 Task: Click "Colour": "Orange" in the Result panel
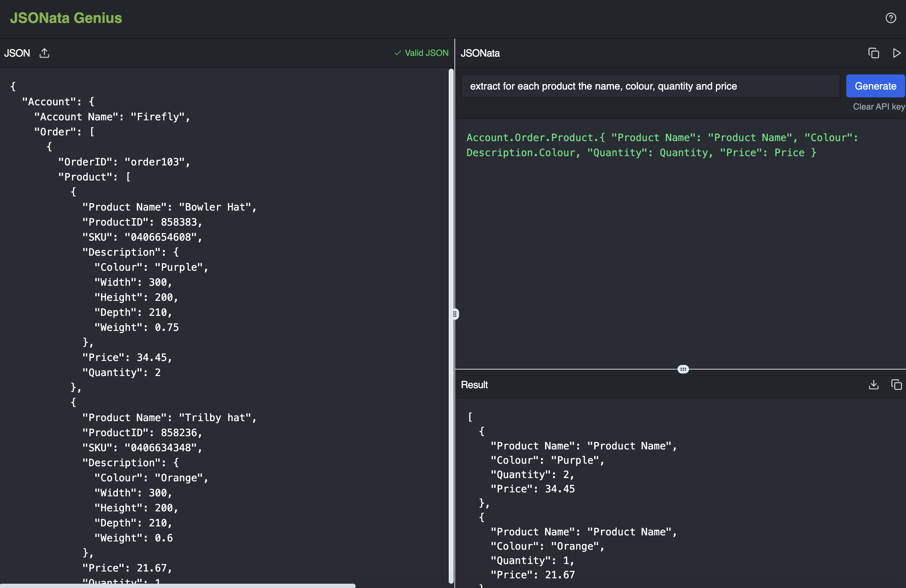tap(548, 546)
